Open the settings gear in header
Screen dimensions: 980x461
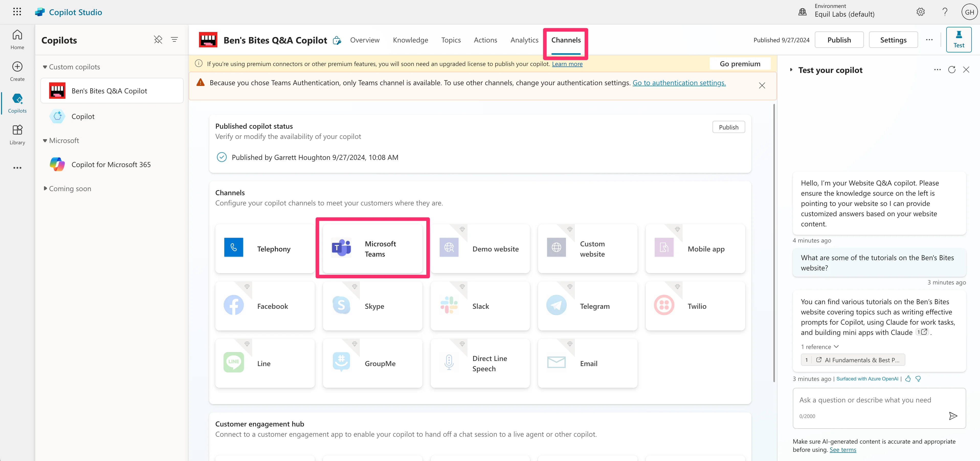pyautogui.click(x=920, y=12)
